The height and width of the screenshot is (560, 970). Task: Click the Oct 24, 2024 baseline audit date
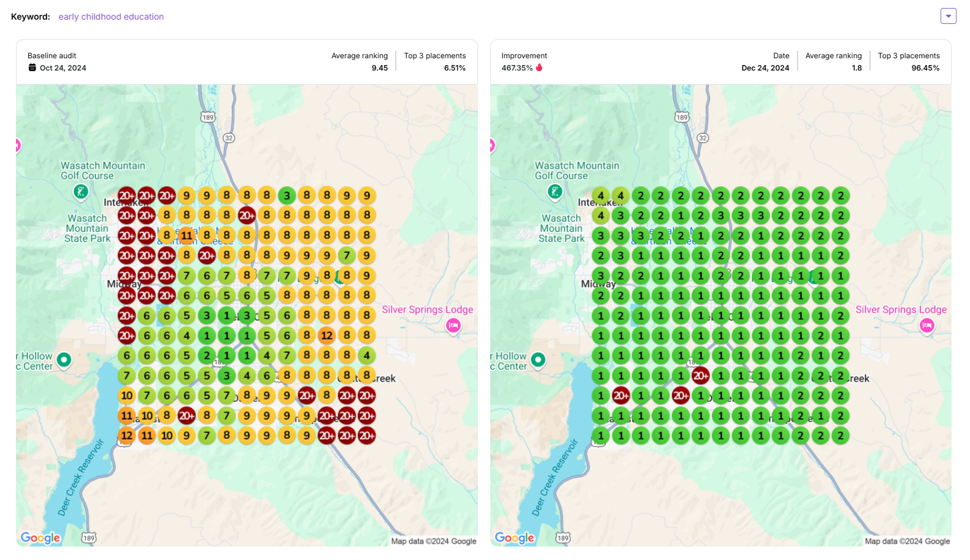coord(63,68)
